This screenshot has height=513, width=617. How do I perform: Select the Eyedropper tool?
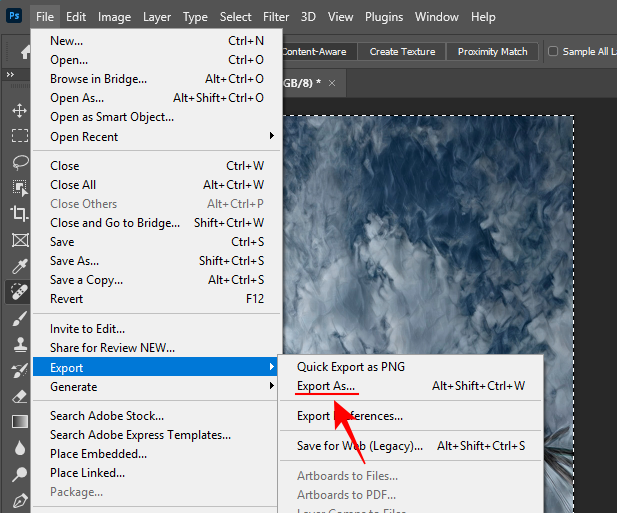point(20,266)
